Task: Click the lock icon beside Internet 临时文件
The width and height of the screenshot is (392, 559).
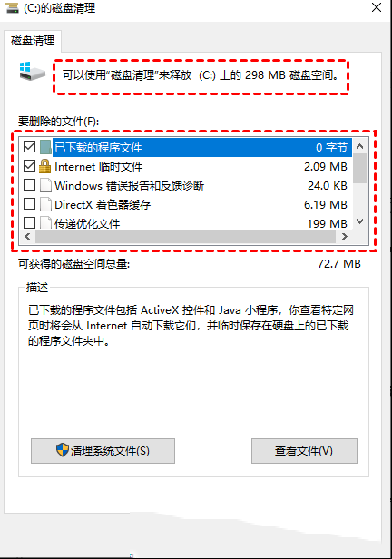Action: (45, 166)
